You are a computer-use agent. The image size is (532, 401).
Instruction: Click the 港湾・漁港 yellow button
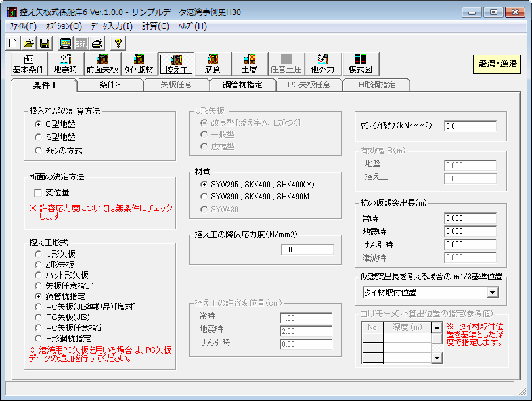coord(497,64)
